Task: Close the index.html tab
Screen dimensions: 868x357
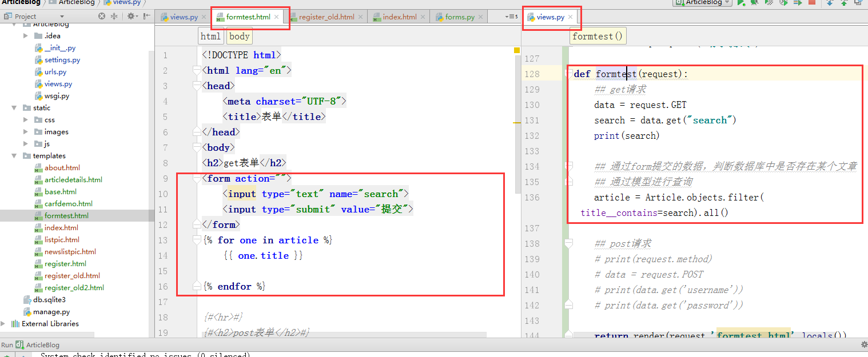Action: pos(423,17)
